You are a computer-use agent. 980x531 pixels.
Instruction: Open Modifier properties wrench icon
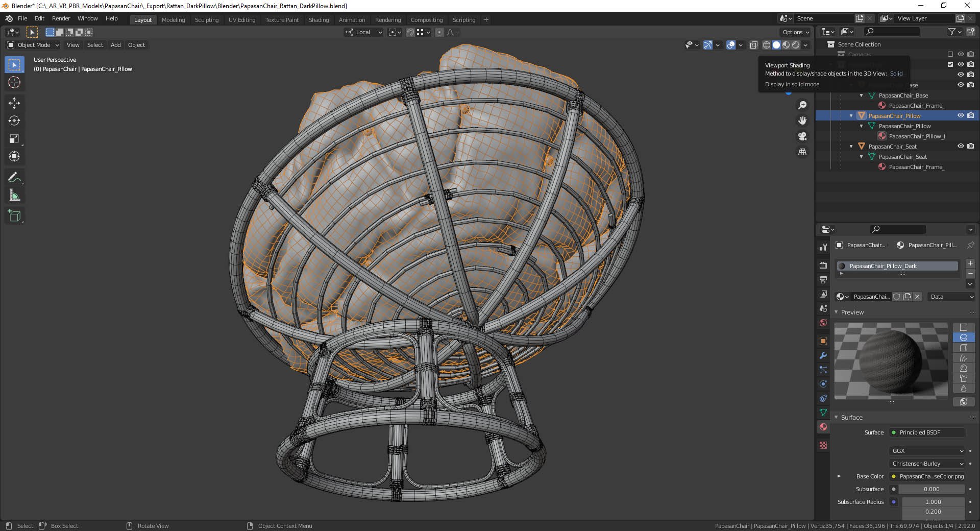coord(823,355)
